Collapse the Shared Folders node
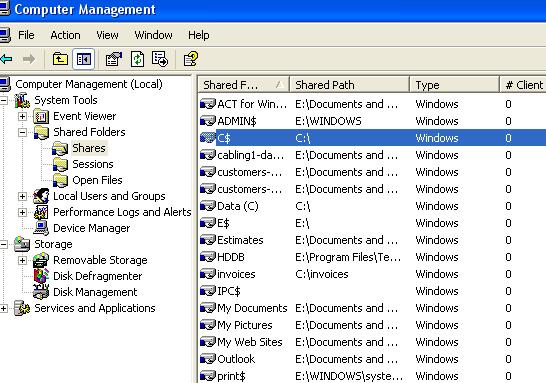 tap(22, 132)
